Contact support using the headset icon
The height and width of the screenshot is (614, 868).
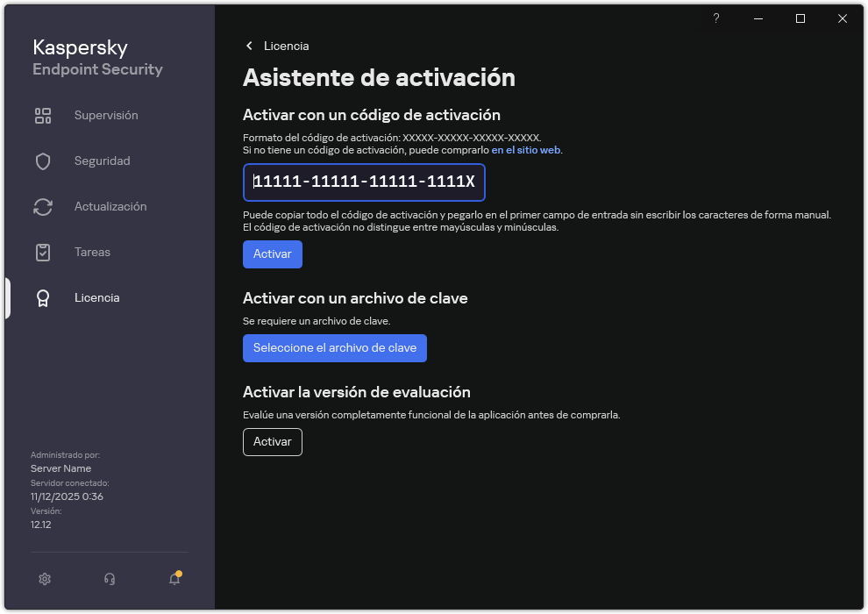(x=109, y=579)
